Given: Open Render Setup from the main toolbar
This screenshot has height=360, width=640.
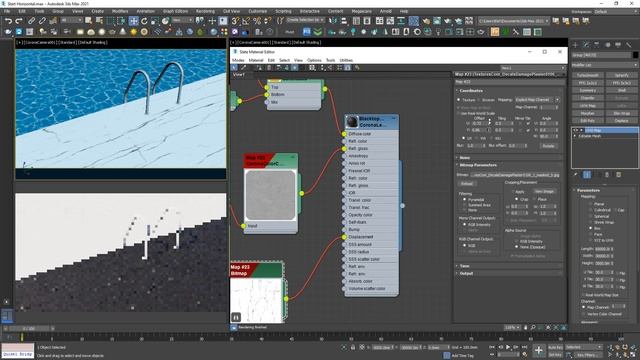Looking at the screenshot, I should point(426,20).
